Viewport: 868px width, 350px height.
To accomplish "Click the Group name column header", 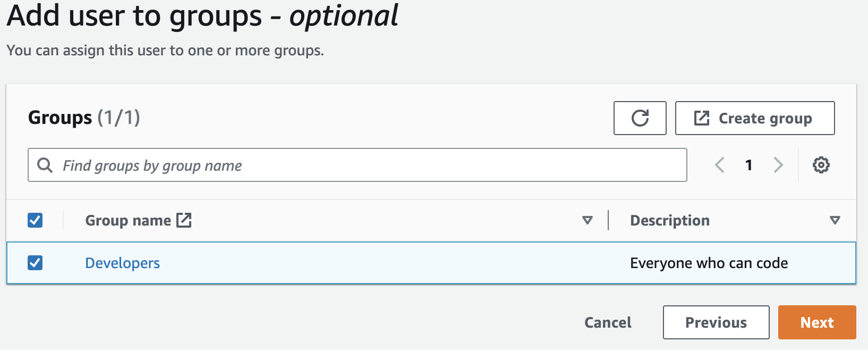I will coord(128,220).
